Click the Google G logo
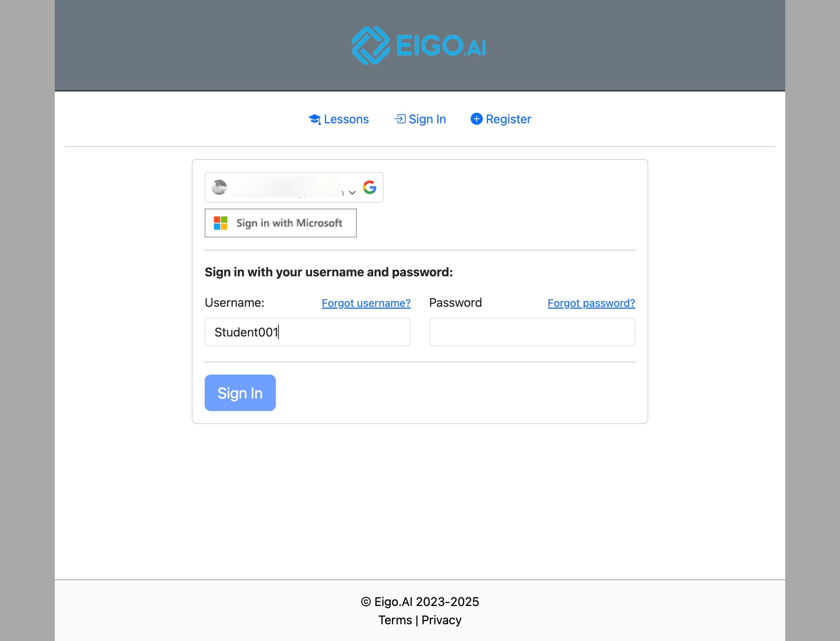840x641 pixels. pyautogui.click(x=369, y=187)
